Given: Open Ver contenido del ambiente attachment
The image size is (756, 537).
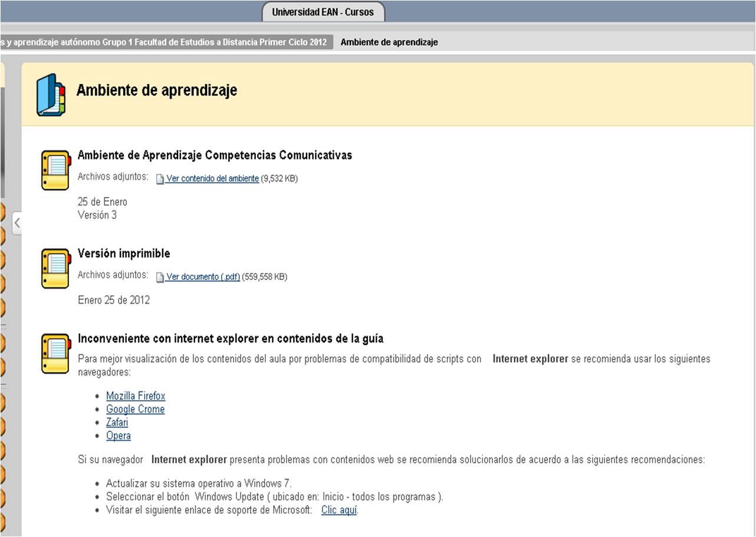Looking at the screenshot, I should pos(212,179).
